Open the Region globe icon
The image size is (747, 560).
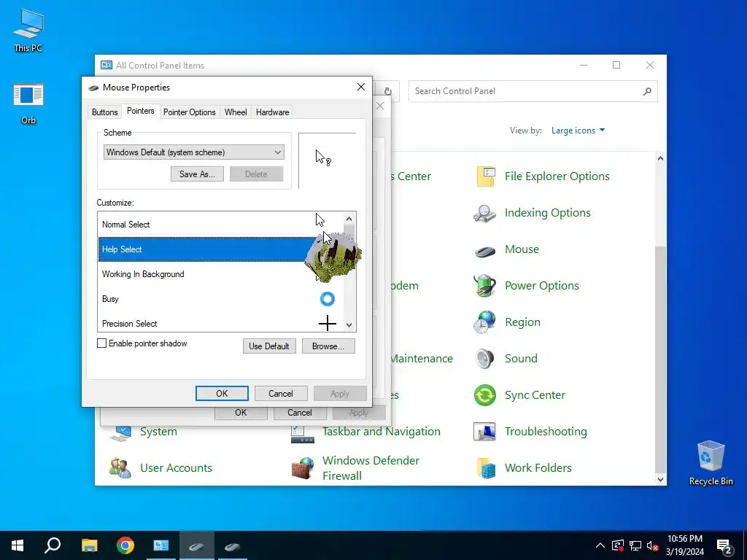point(484,322)
